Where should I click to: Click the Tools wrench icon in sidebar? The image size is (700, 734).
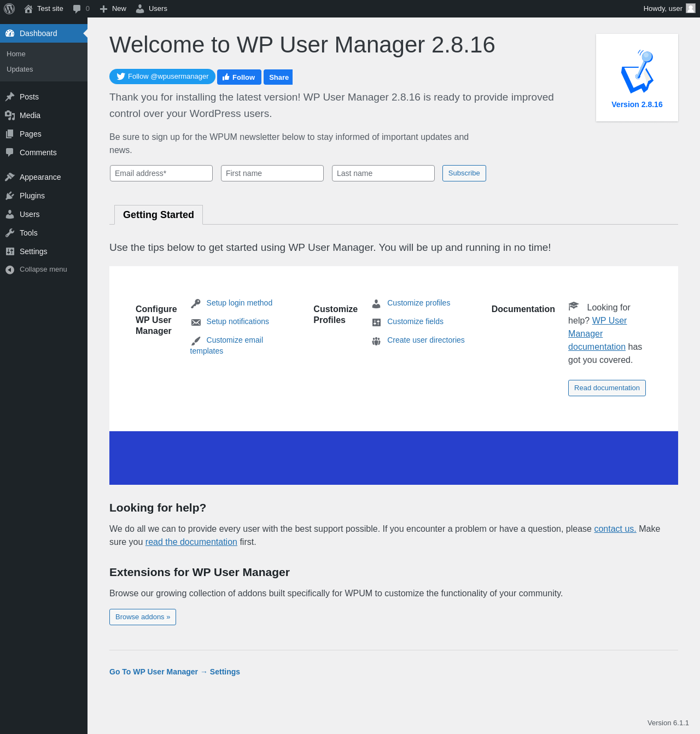click(x=10, y=233)
